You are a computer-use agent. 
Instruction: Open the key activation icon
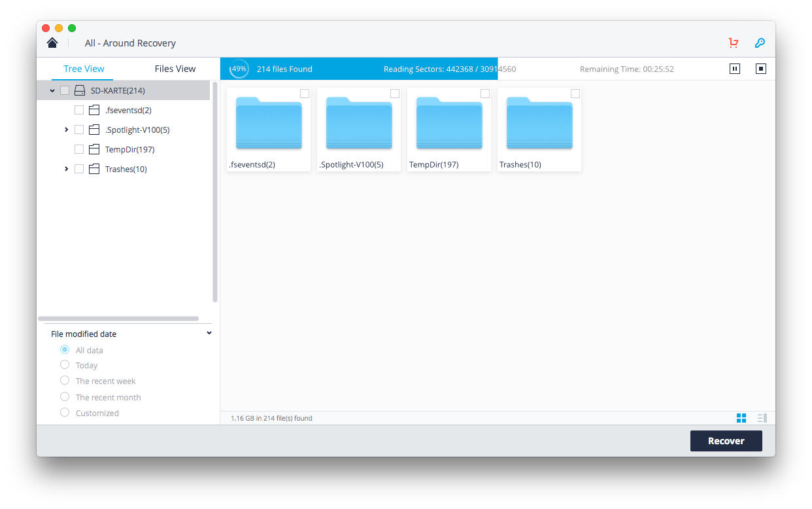tap(760, 43)
